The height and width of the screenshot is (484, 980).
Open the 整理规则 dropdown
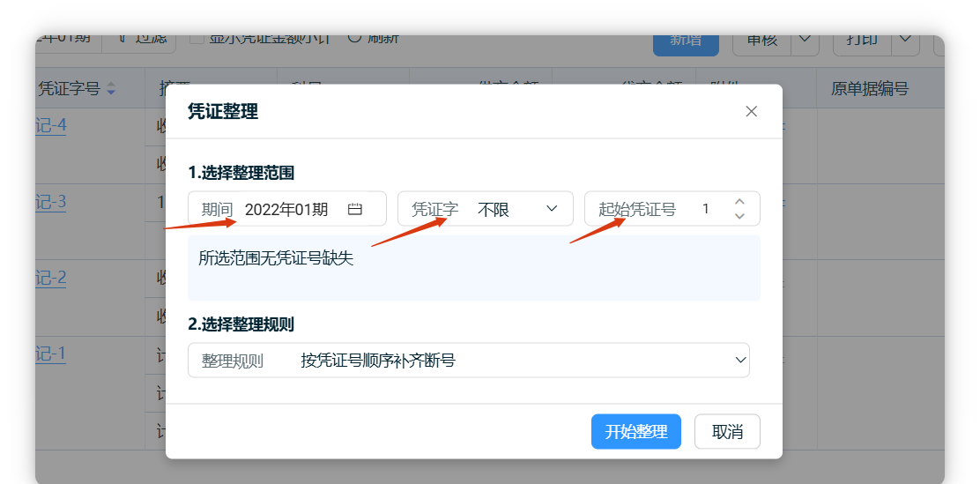tap(469, 361)
